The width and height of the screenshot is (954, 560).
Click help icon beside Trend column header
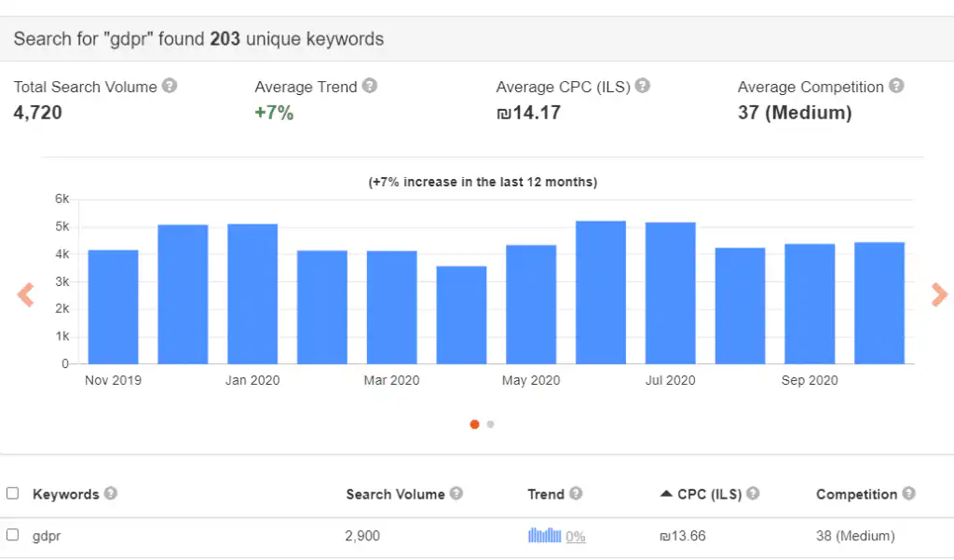tap(576, 493)
